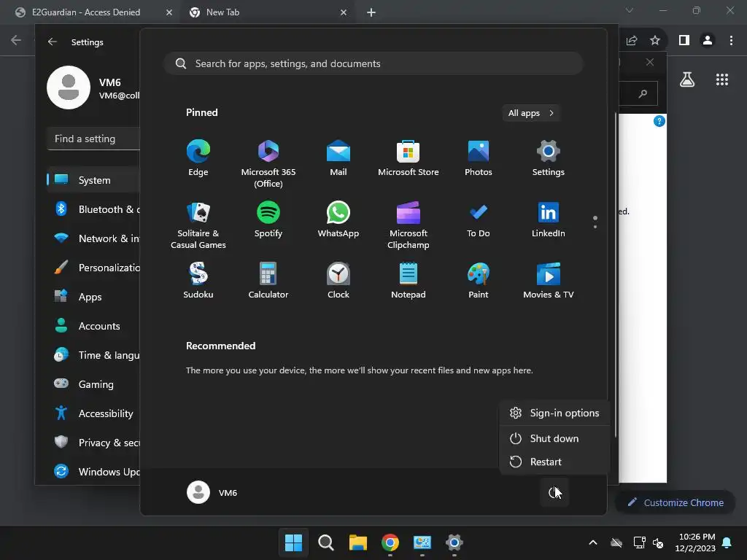Open the Chrome tab search dropdown
747x560 pixels.
point(630,10)
